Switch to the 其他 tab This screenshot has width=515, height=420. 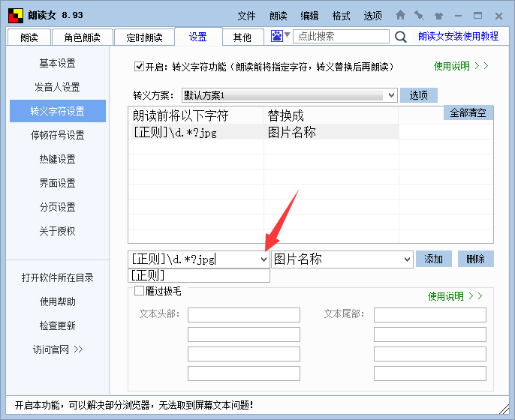coord(242,37)
